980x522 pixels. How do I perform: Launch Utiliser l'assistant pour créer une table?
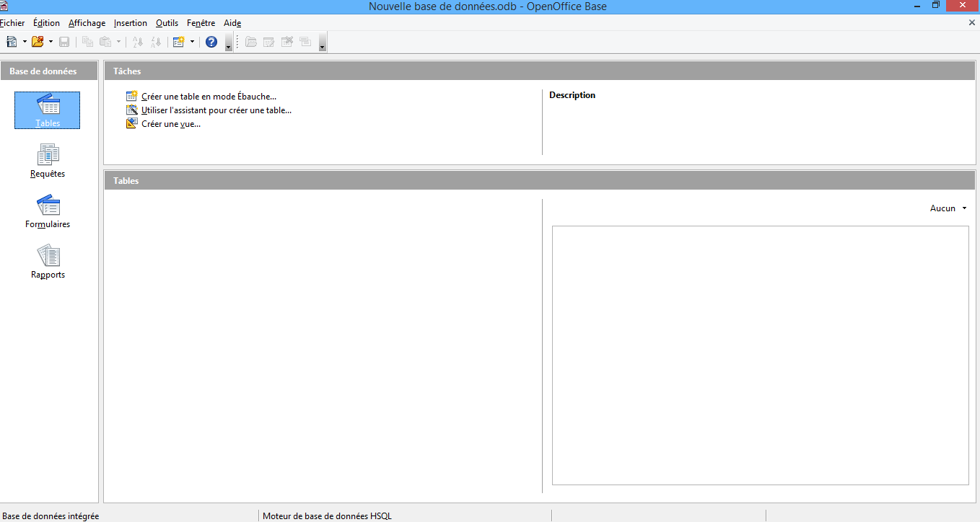(216, 110)
